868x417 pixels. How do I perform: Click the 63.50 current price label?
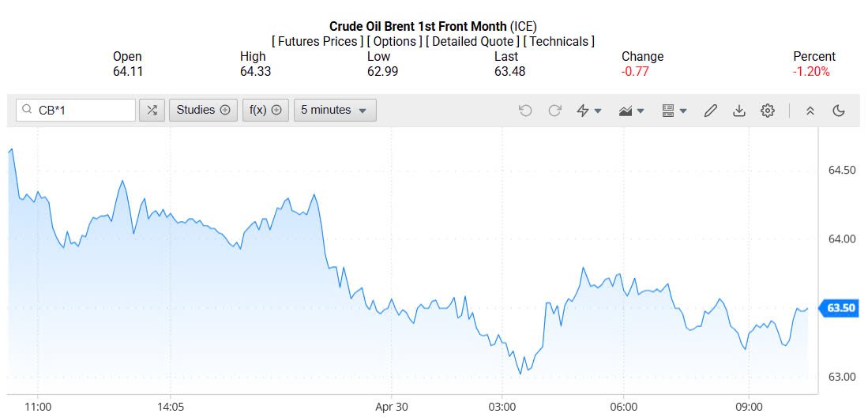click(842, 308)
